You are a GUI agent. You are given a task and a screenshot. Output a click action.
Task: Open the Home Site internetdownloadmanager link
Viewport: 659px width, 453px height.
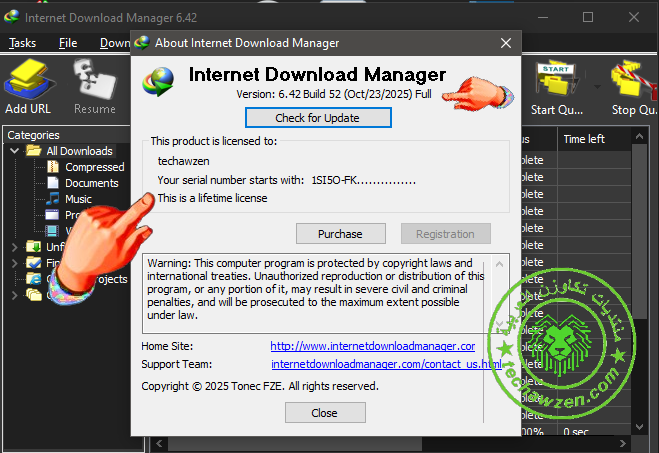[x=372, y=346]
